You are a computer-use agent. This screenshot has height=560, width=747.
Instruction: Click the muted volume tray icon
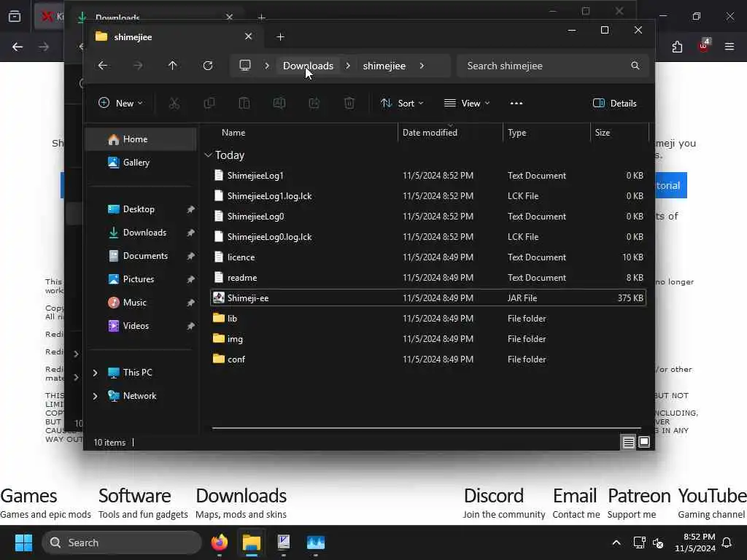pos(658,542)
